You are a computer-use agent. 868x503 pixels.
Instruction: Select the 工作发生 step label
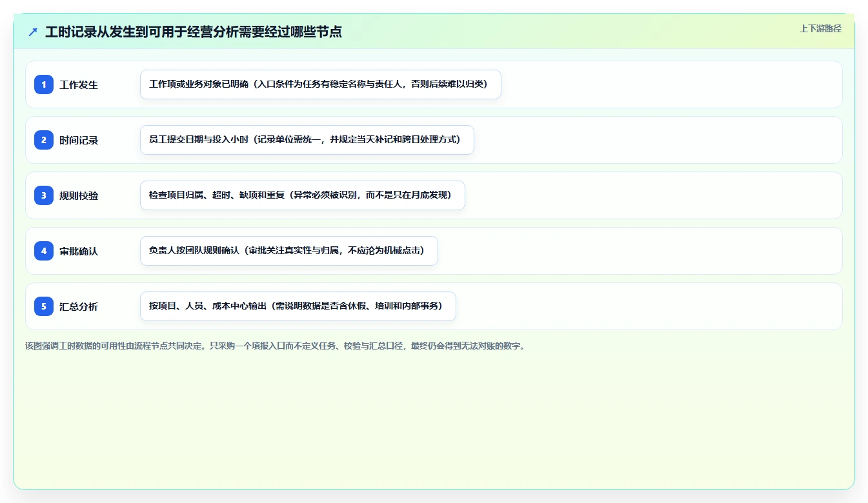coord(79,84)
